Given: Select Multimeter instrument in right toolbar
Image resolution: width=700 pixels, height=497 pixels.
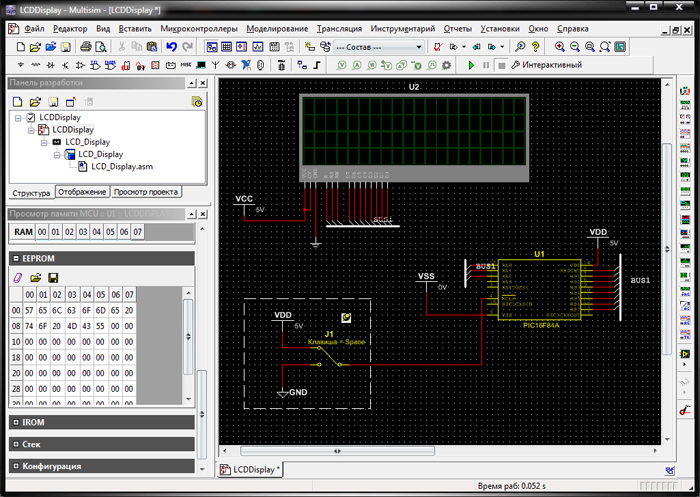Looking at the screenshot, I should 685,91.
